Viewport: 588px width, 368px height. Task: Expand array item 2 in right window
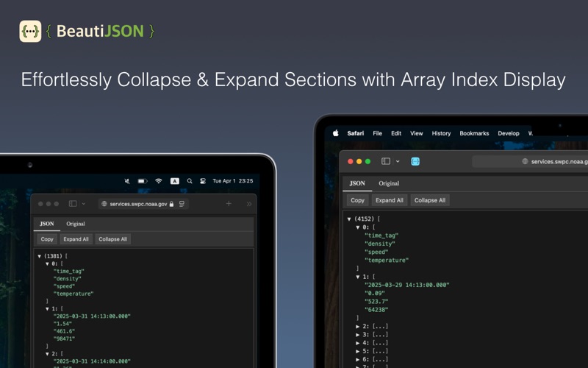pyautogui.click(x=358, y=326)
